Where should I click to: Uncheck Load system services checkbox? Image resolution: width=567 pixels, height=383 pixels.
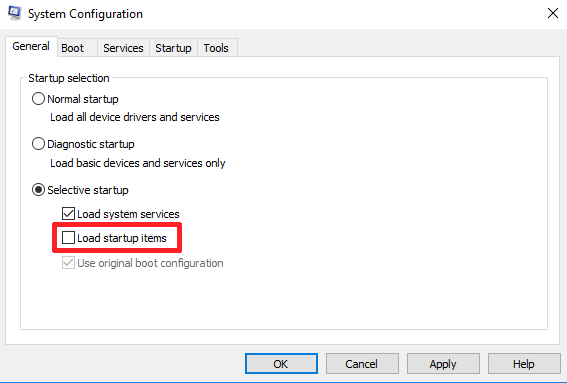point(68,214)
